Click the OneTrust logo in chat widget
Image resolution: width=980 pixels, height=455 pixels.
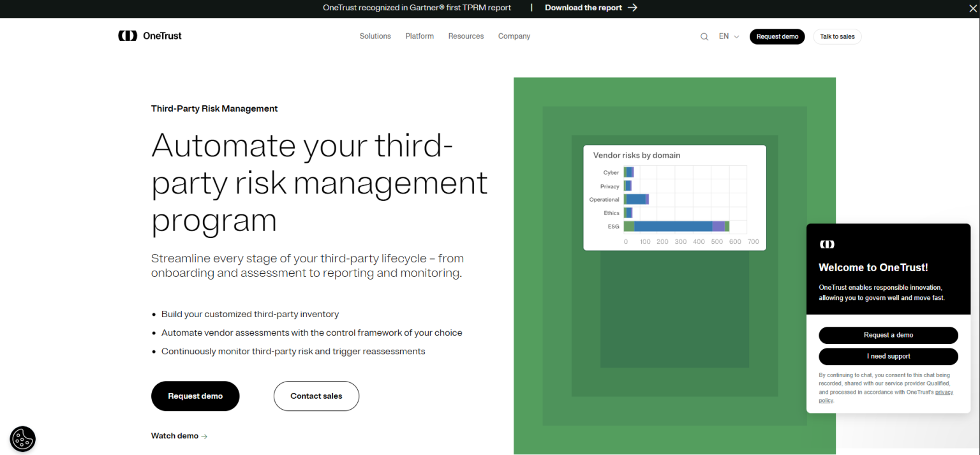tap(827, 244)
